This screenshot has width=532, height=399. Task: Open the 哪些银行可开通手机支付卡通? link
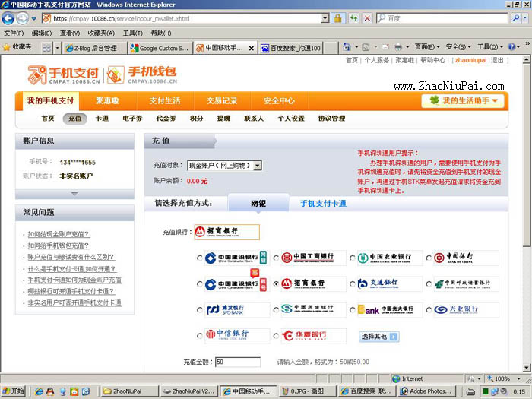71,291
